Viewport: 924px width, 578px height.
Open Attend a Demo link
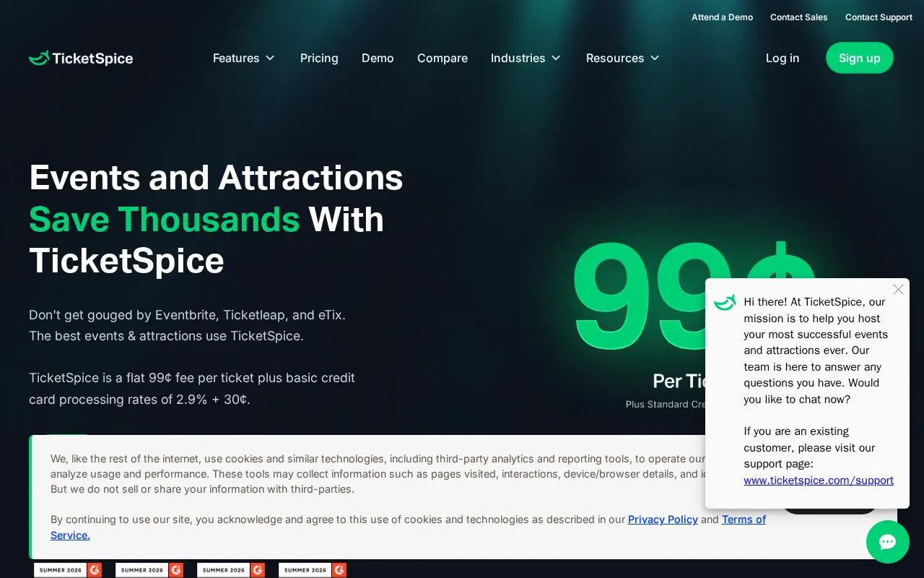(x=722, y=17)
